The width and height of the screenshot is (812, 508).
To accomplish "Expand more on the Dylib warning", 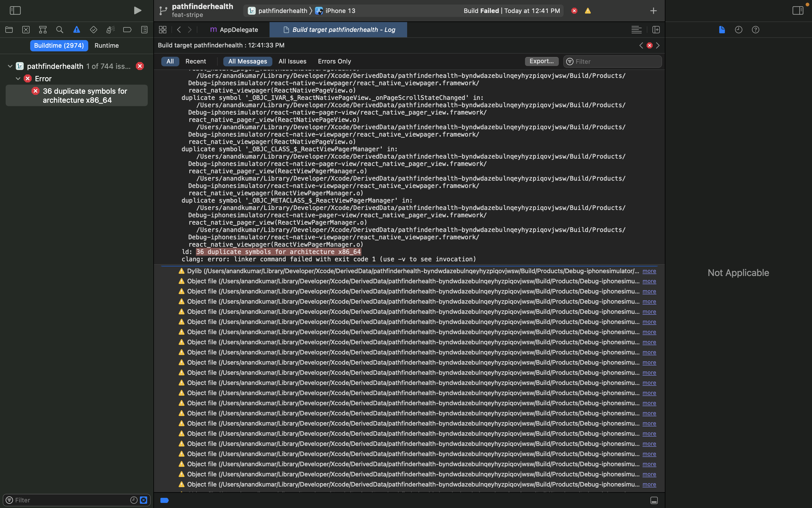I will (649, 271).
